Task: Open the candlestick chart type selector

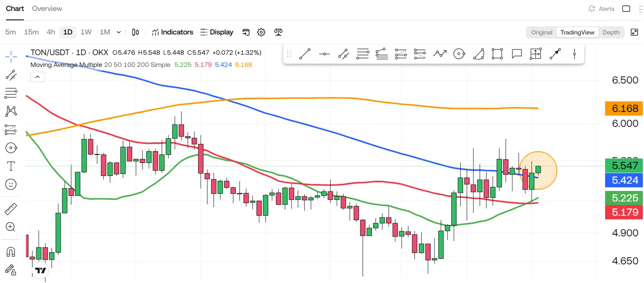Action: [x=136, y=32]
